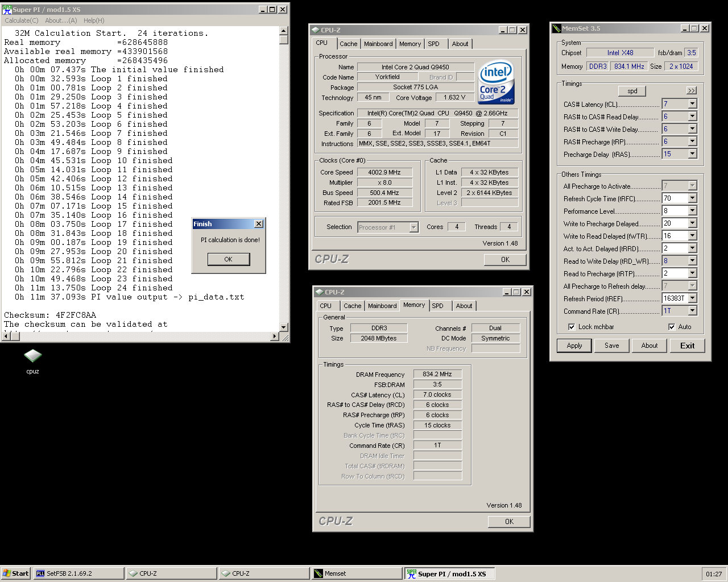Viewport: 728px width, 582px height.
Task: Click the top CPU-Z window title icon
Action: (315, 30)
